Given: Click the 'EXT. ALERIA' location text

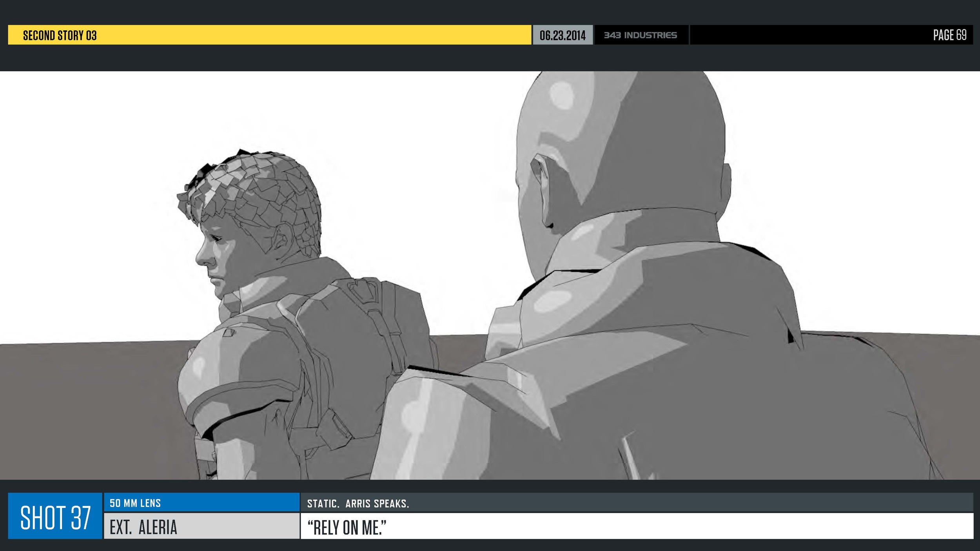Looking at the screenshot, I should 143,527.
